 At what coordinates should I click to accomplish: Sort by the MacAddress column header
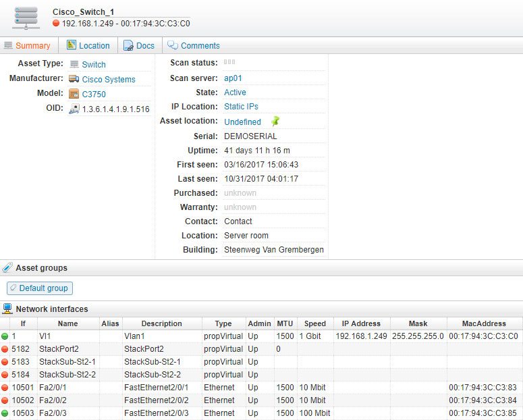point(484,323)
